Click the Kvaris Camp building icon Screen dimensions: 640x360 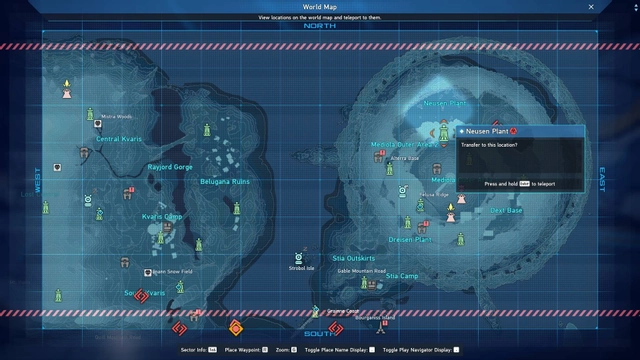coord(167,228)
